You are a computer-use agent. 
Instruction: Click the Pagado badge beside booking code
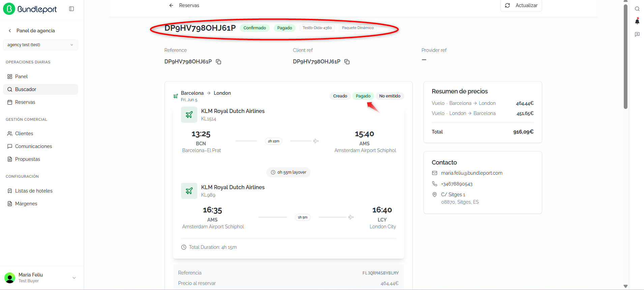[285, 28]
